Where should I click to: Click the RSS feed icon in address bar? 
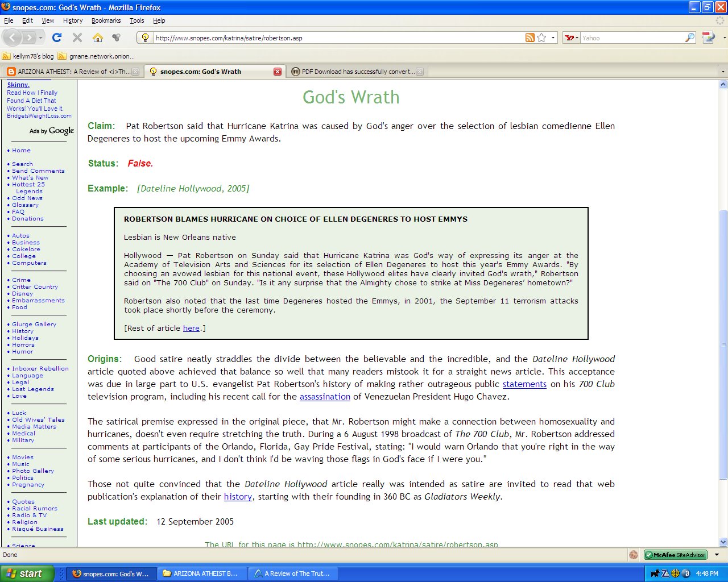point(530,38)
